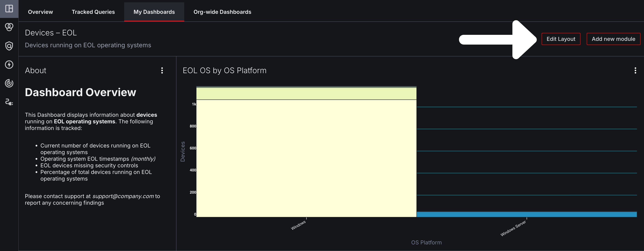Select the highlighted Windows bar in the chart
Screen dimensions: 644x251
point(306,150)
